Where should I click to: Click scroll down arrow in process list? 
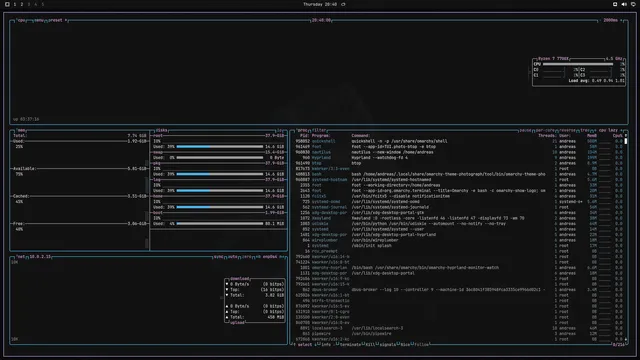(626, 339)
